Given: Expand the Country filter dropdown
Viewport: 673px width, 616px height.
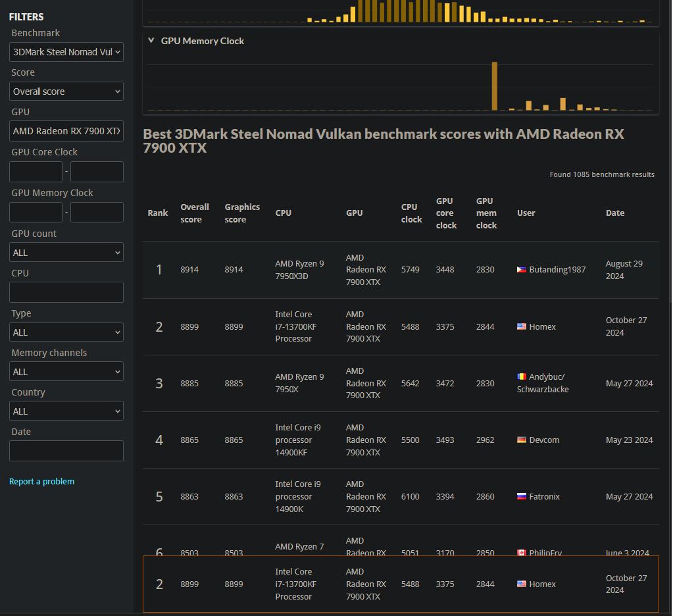Looking at the screenshot, I should coord(66,411).
